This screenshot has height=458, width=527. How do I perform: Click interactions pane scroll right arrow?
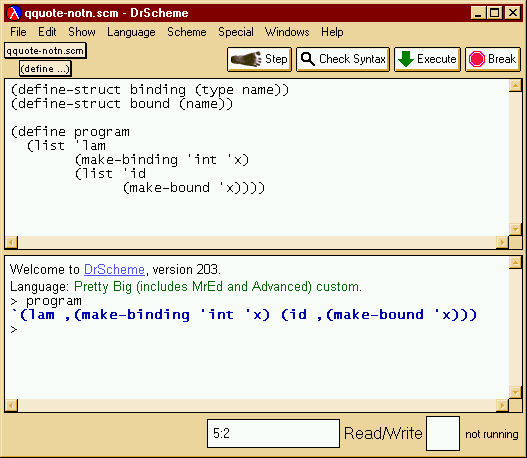tap(502, 406)
